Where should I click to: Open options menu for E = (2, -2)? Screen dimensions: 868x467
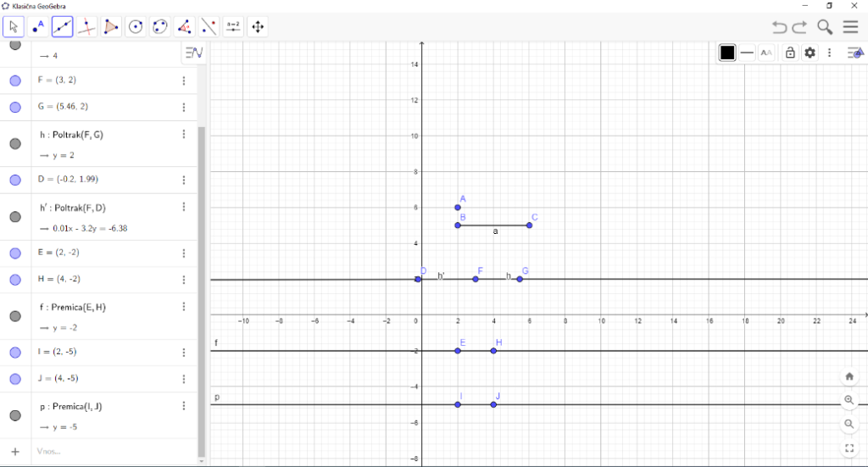pos(184,253)
